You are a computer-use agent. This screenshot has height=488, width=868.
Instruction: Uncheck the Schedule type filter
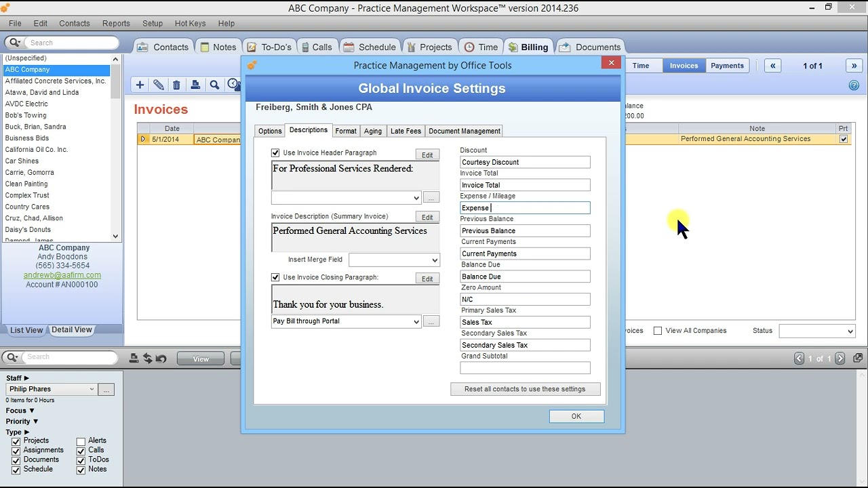pyautogui.click(x=16, y=470)
